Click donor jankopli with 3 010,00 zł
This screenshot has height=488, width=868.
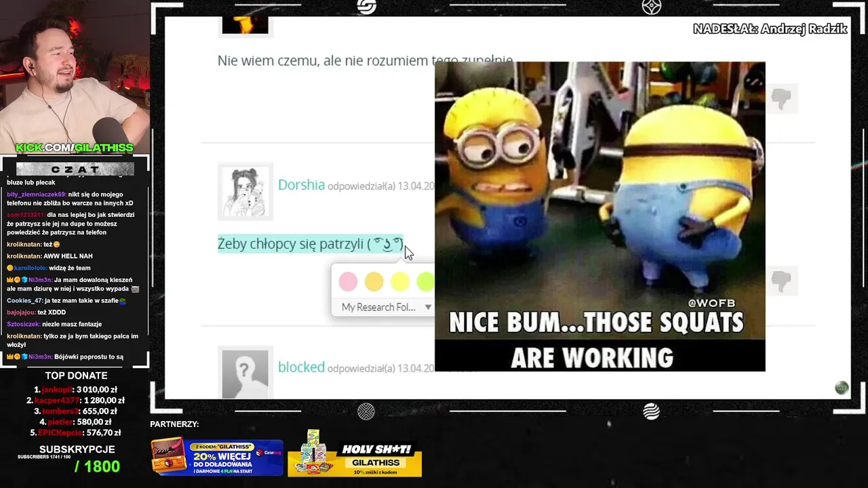75,390
